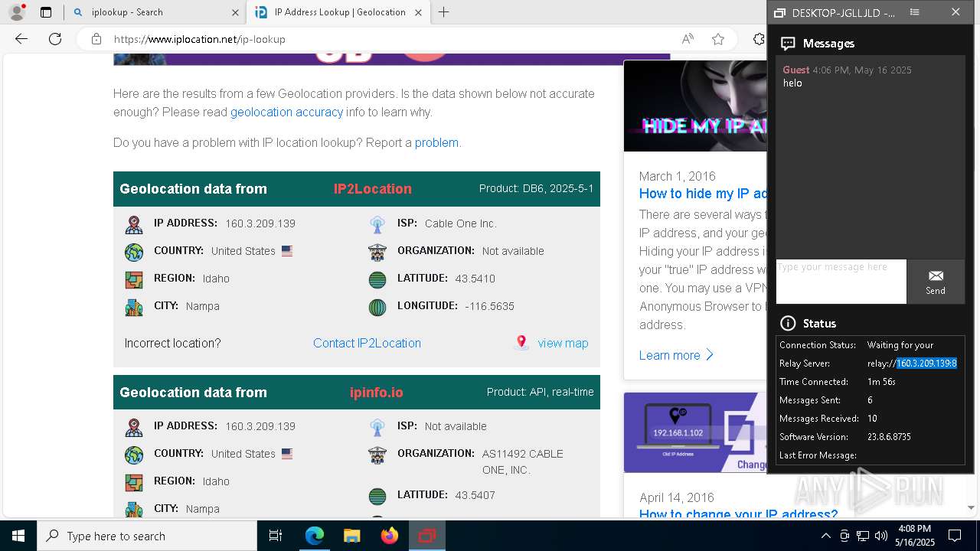The height and width of the screenshot is (551, 980).
Task: Close the IP Address Lookup tab
Action: [x=418, y=12]
